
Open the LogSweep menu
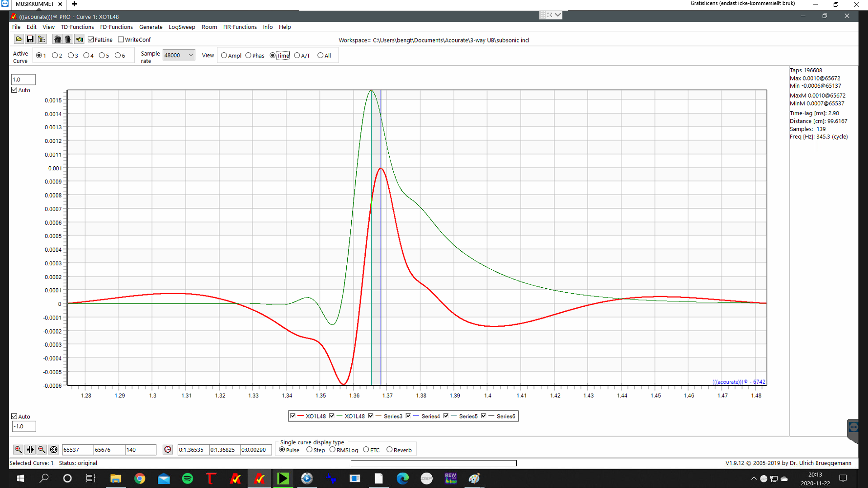point(182,27)
